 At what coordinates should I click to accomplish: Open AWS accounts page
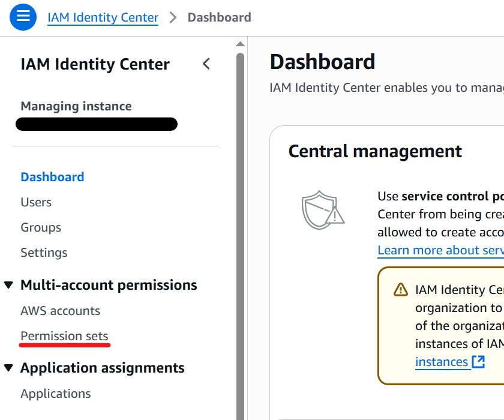(x=61, y=311)
